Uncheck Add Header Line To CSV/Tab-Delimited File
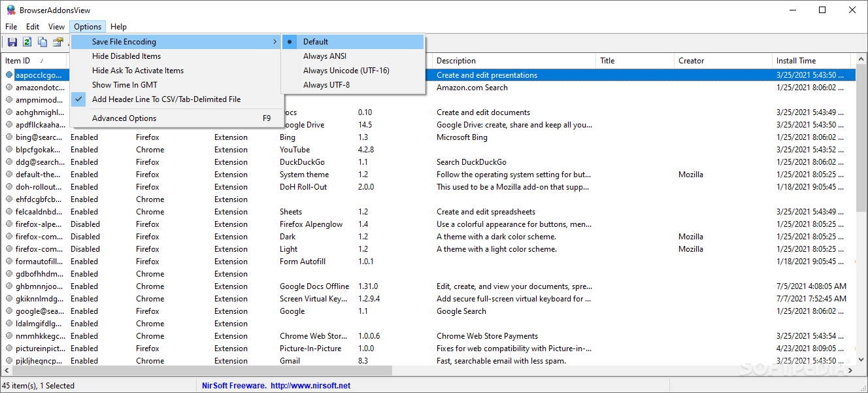Image resolution: width=868 pixels, height=393 pixels. point(176,99)
